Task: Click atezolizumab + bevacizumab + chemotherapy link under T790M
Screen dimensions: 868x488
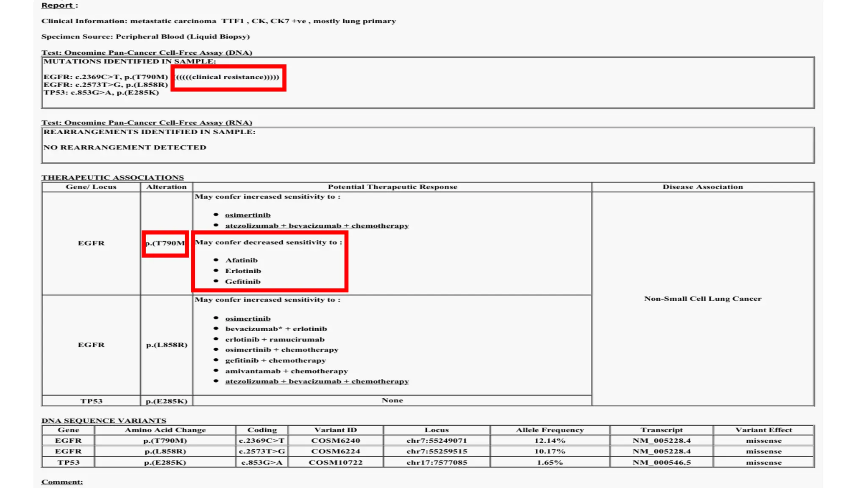Action: point(317,226)
